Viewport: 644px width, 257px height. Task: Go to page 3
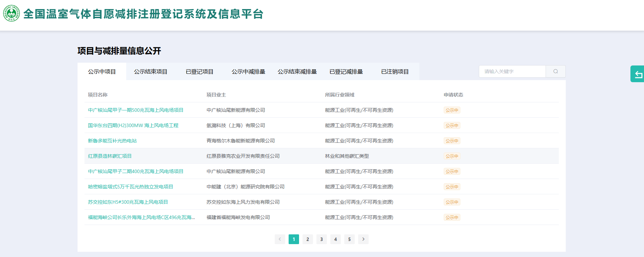[322, 239]
